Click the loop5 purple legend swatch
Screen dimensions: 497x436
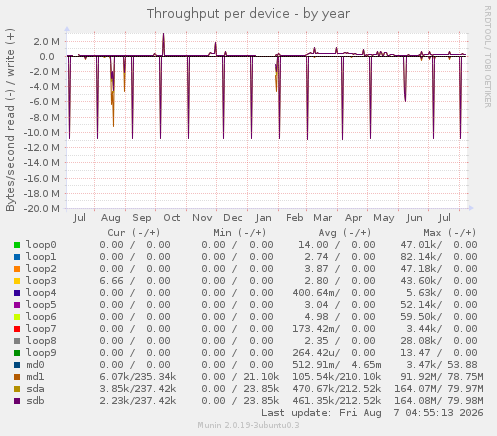(x=17, y=305)
